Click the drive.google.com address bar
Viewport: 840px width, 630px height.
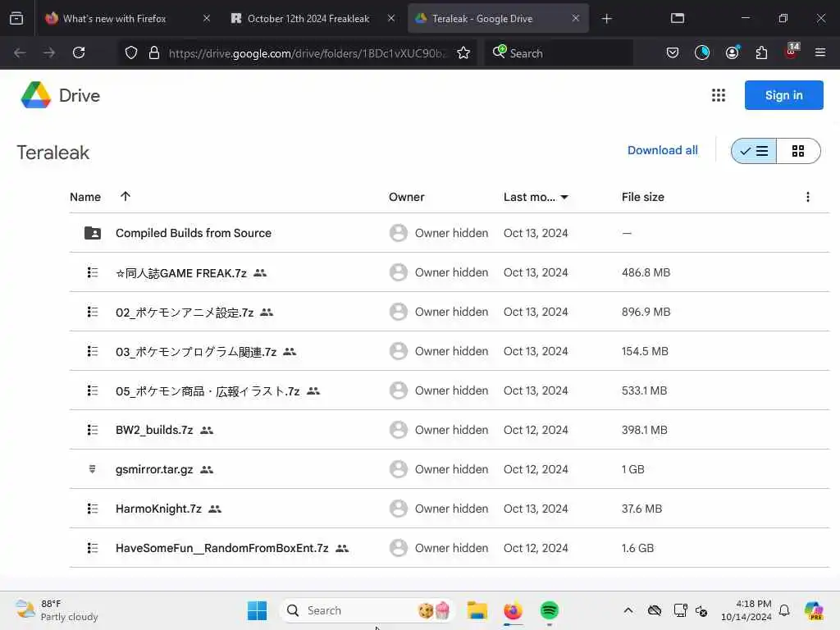[x=308, y=53]
